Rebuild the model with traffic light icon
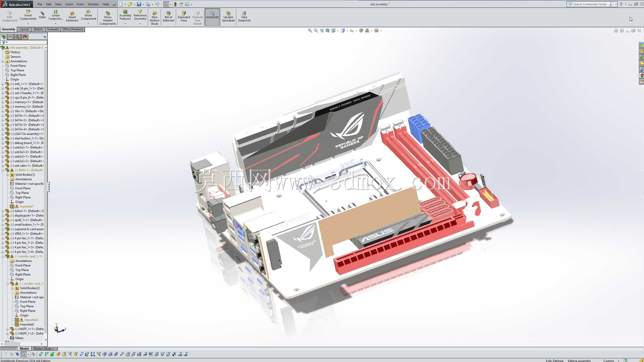The width and height of the screenshot is (644, 362). (x=175, y=4)
